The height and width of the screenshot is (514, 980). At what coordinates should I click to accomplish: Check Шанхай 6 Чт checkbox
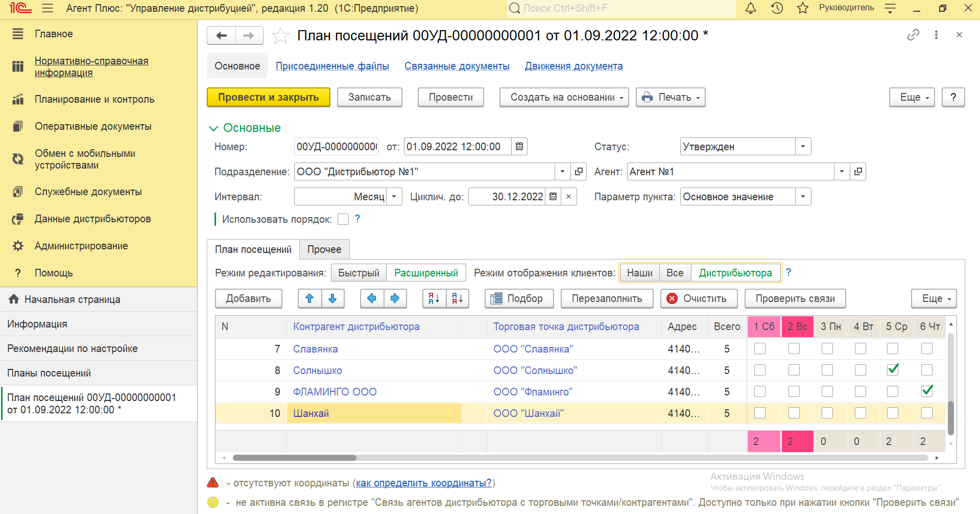(927, 413)
